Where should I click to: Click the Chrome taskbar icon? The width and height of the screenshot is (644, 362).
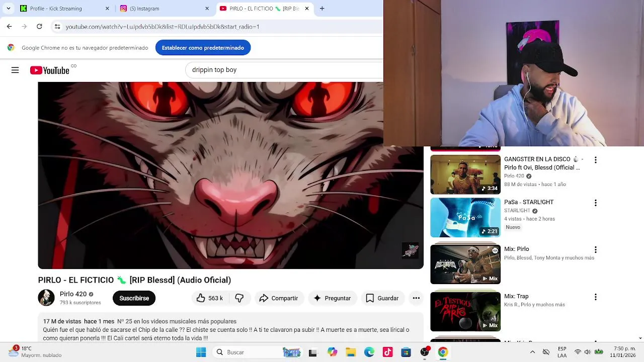point(443,352)
